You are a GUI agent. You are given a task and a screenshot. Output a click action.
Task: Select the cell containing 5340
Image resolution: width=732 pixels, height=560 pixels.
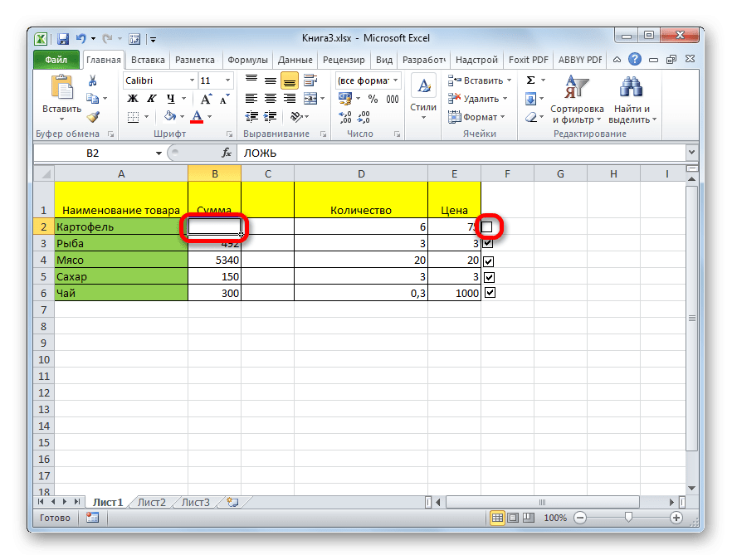[215, 260]
